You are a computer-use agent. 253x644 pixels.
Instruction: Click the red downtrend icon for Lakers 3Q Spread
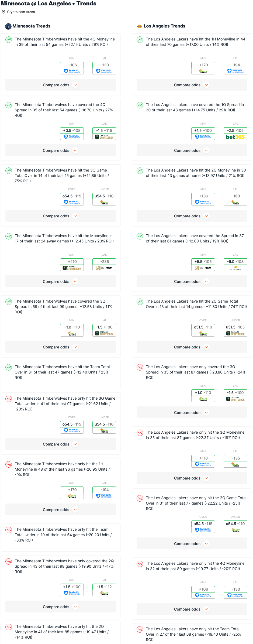[x=140, y=367]
